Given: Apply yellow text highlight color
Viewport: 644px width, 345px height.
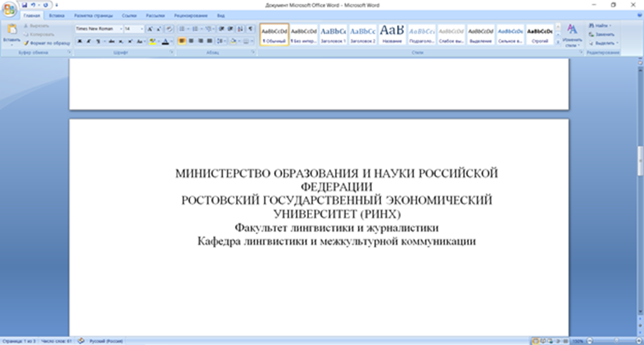Looking at the screenshot, I should (153, 42).
